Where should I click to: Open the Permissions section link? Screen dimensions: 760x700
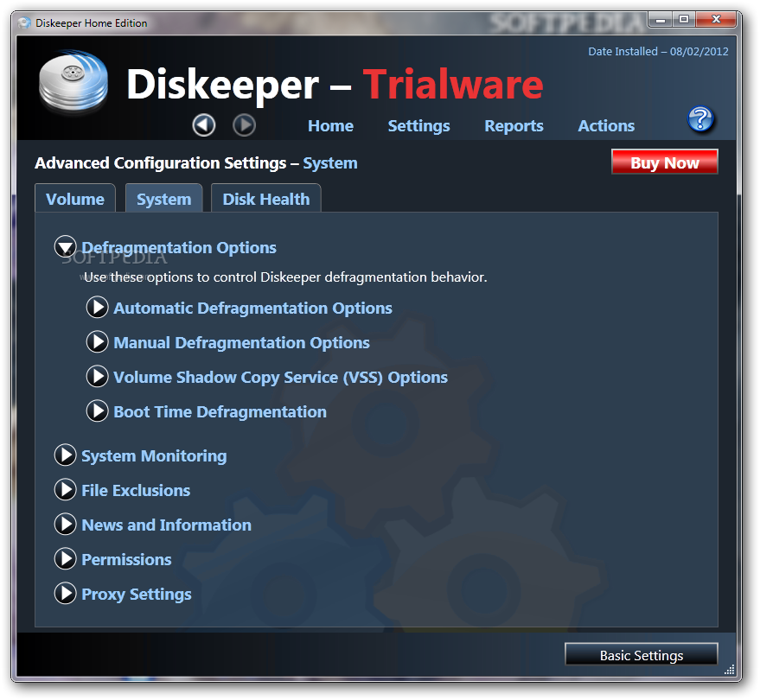pos(126,559)
